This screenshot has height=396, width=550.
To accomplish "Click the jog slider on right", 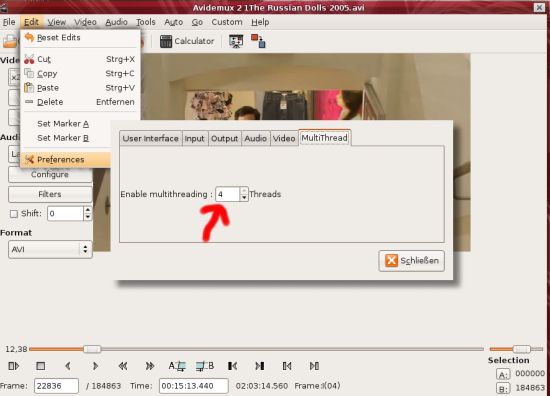I will (x=521, y=349).
